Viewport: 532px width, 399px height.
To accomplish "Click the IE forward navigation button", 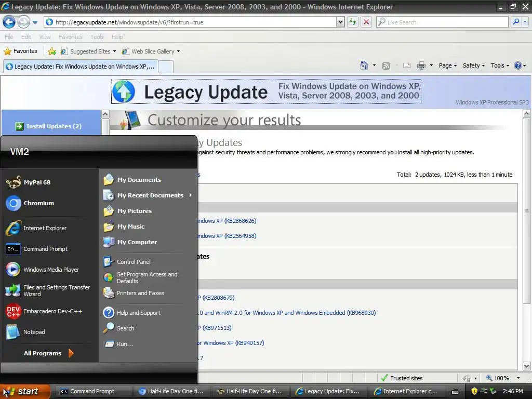I will [23, 22].
